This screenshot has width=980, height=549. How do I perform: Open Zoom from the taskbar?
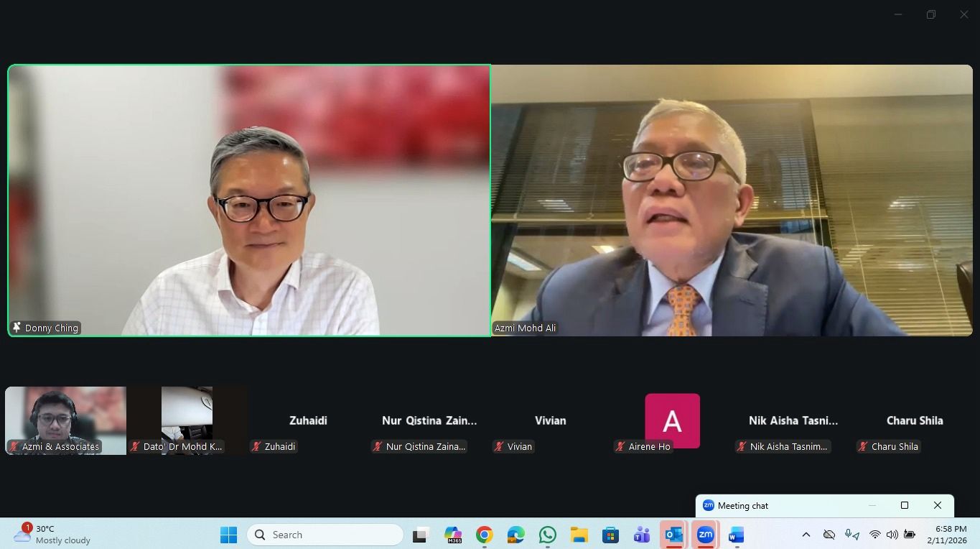705,535
